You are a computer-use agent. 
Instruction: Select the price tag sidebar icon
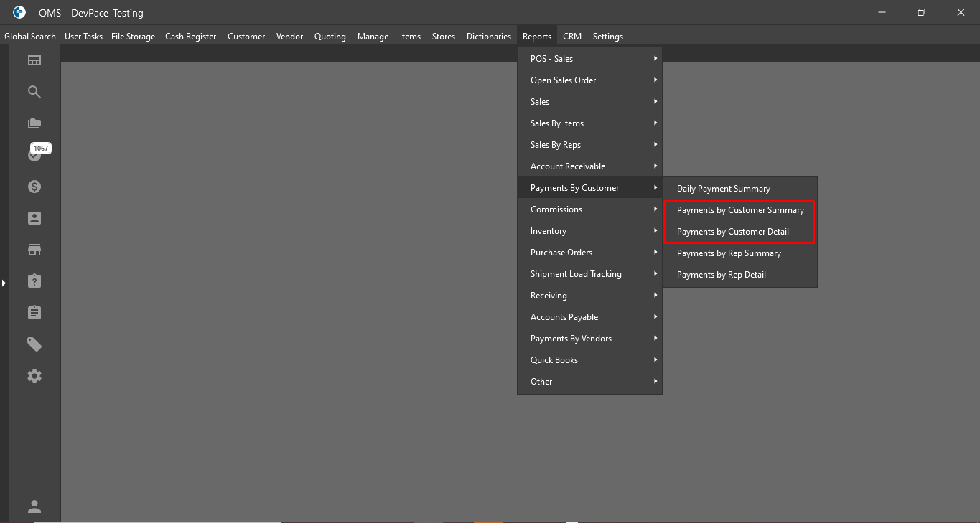tap(34, 344)
